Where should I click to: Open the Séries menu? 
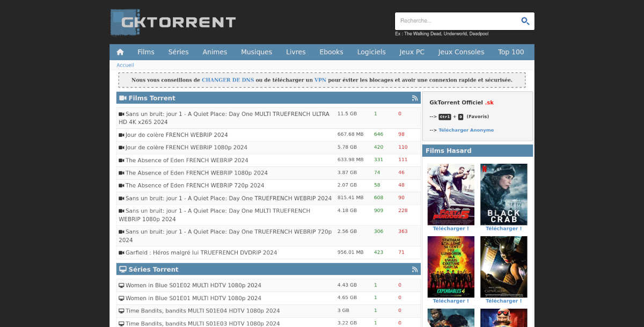(178, 52)
